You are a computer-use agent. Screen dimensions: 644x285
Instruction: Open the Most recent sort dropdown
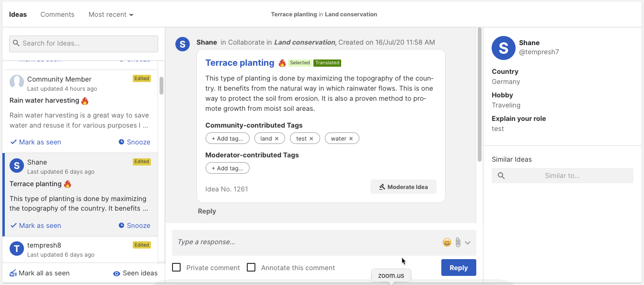click(x=111, y=14)
